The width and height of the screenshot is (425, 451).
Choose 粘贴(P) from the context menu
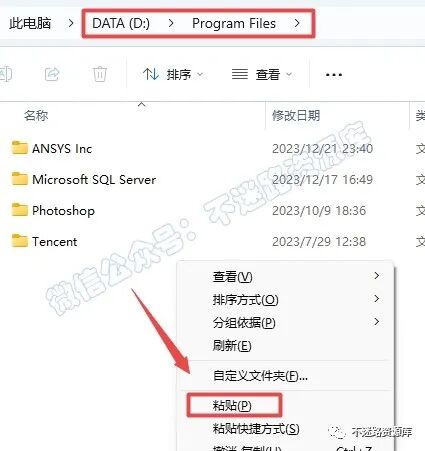tap(232, 405)
